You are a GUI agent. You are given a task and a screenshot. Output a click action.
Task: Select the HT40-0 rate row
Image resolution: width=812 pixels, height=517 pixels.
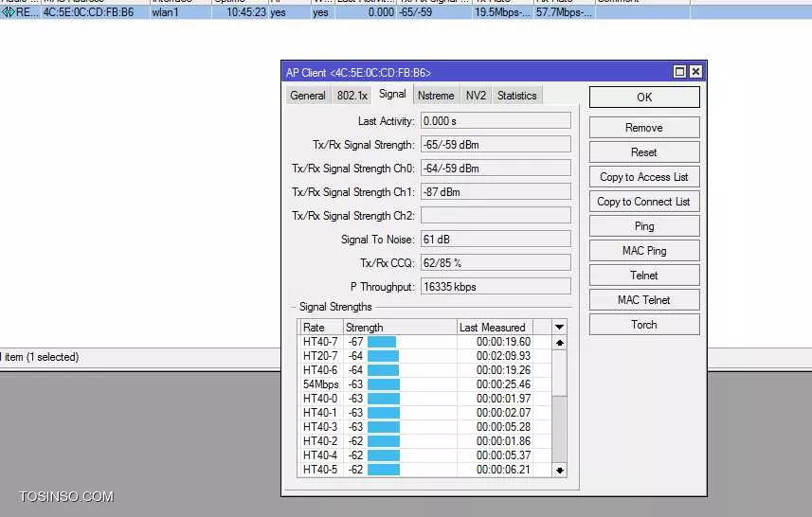(x=425, y=399)
